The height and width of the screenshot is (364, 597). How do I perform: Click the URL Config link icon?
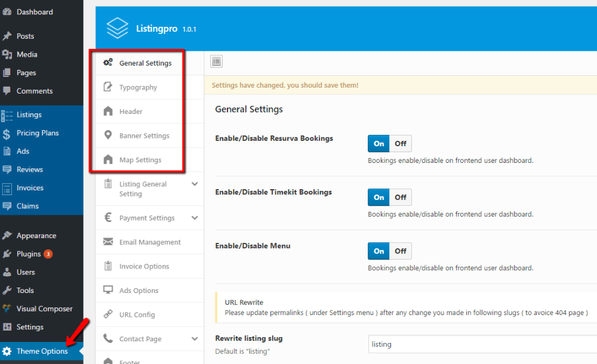(107, 314)
